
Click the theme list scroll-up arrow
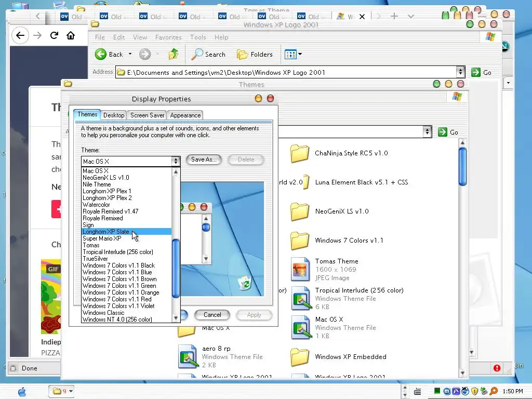[176, 172]
